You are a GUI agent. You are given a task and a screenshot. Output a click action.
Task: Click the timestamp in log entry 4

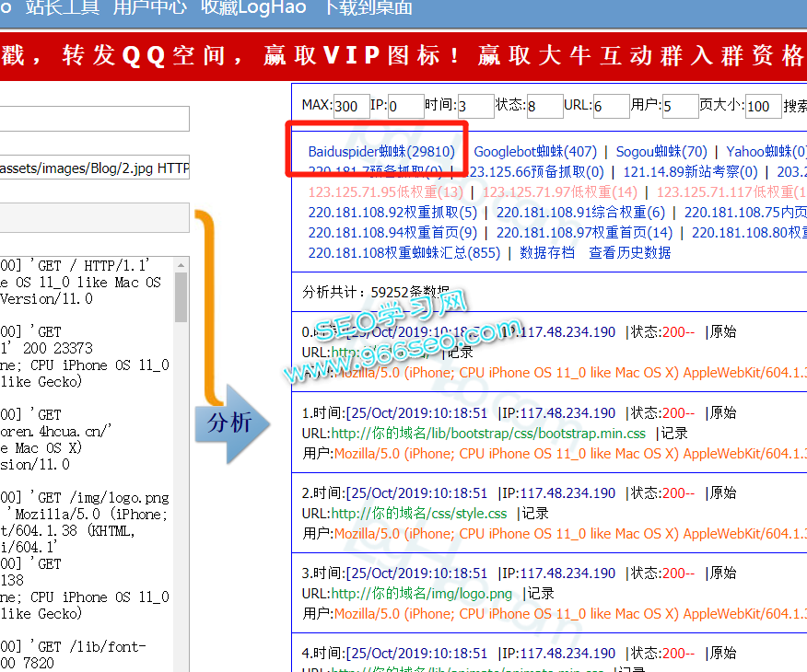[x=417, y=653]
